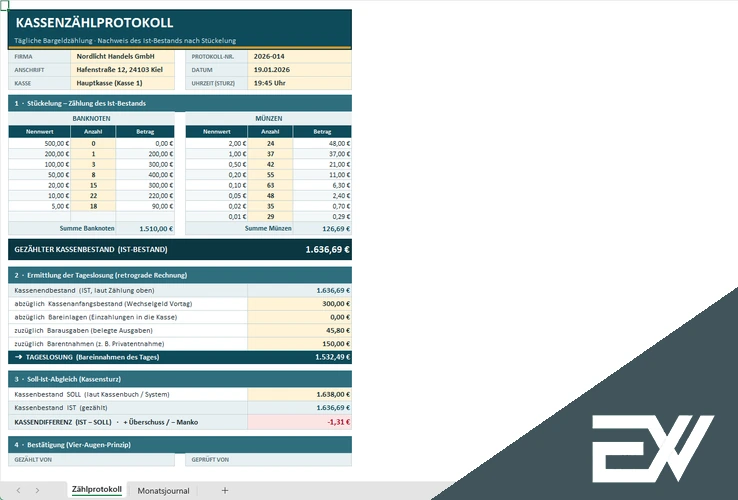Viewport: 738px width, 500px height.
Task: Select the Anzahl cell for 100,00 € notes
Action: pos(93,164)
